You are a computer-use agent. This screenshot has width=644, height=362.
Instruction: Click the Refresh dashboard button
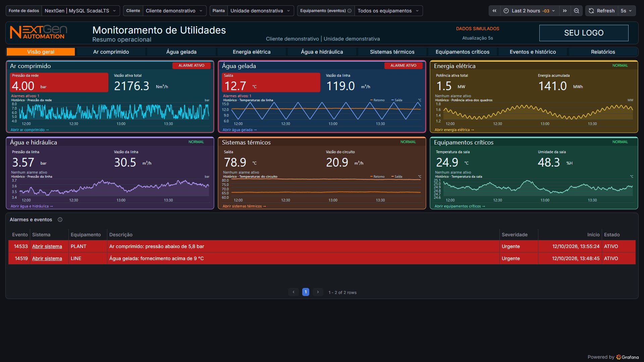point(602,11)
